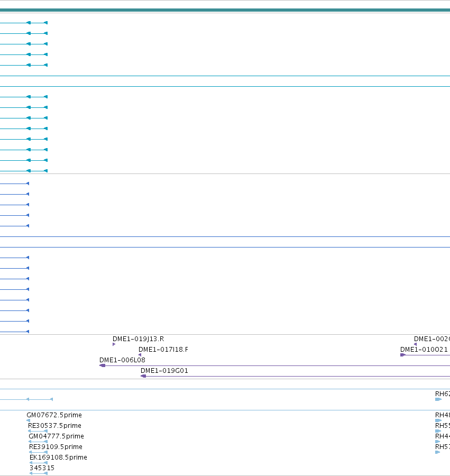Select the EK169108.5prime EST label
This screenshot has height=476, width=450.
[x=58, y=457]
